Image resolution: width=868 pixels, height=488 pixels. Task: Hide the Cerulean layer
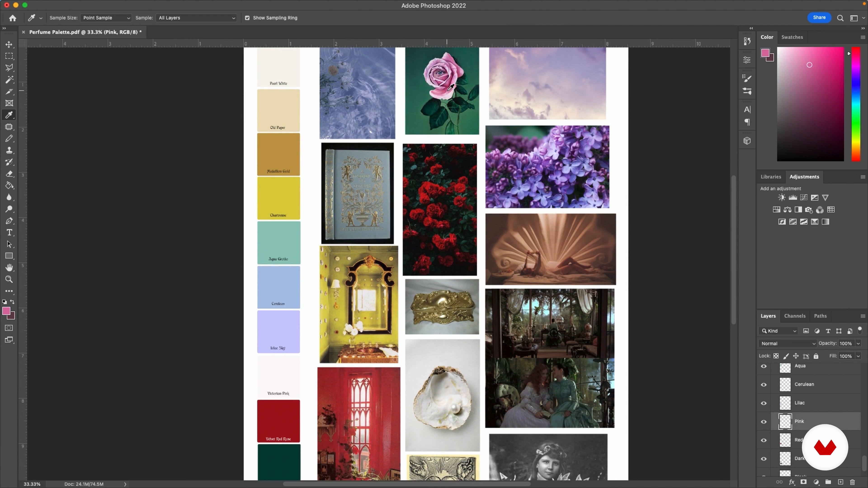tap(764, 385)
